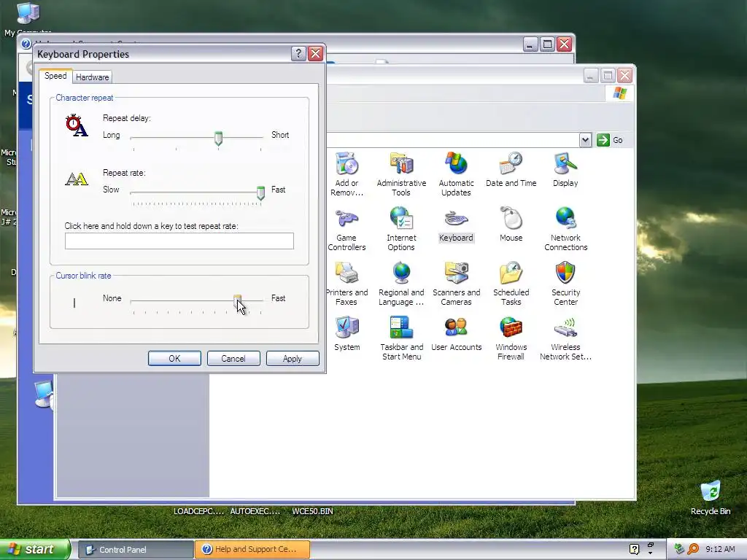The image size is (747, 560).
Task: Click the WCE50.BIN desktop file label
Action: click(x=312, y=511)
